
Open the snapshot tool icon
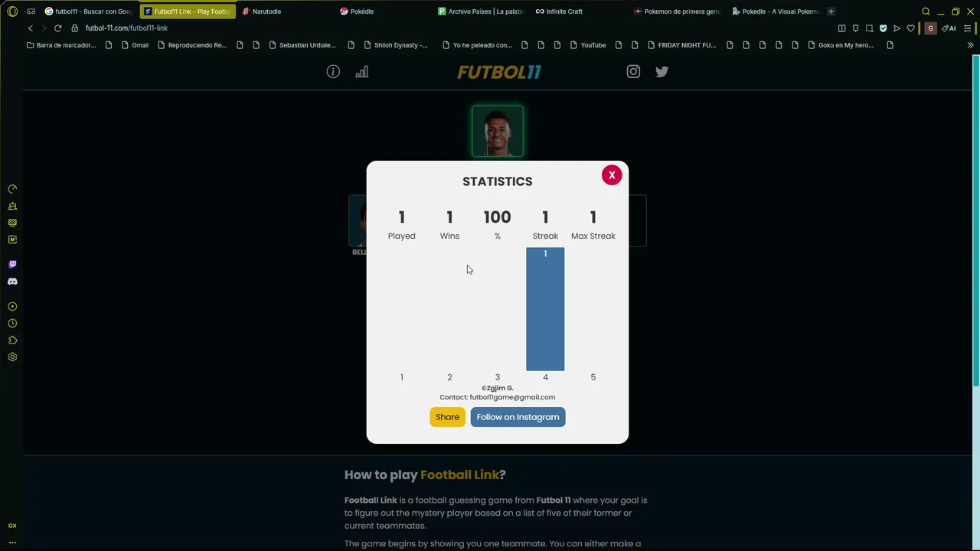coord(869,28)
